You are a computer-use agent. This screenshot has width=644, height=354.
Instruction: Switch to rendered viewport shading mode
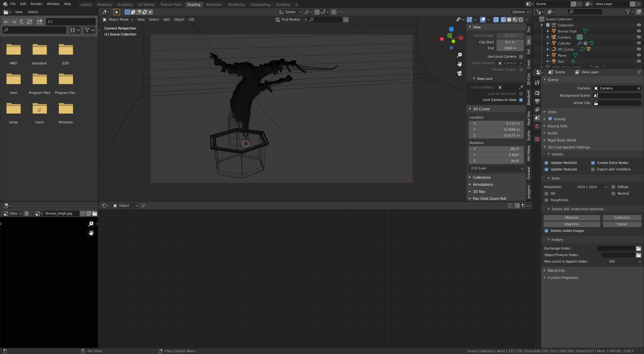(x=521, y=20)
